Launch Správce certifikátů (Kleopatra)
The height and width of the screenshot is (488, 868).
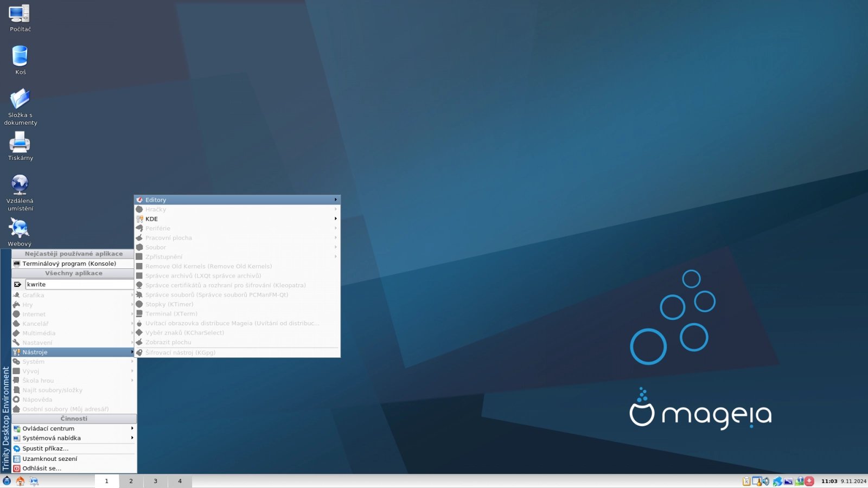[x=237, y=285]
